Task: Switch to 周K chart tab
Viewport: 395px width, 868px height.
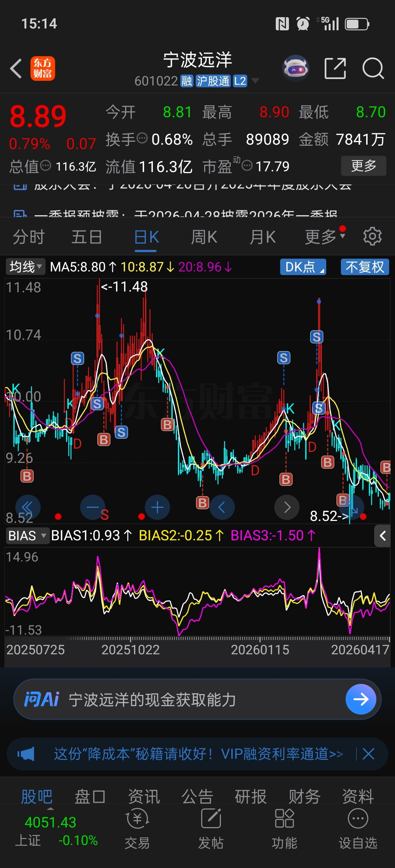Action: (204, 237)
